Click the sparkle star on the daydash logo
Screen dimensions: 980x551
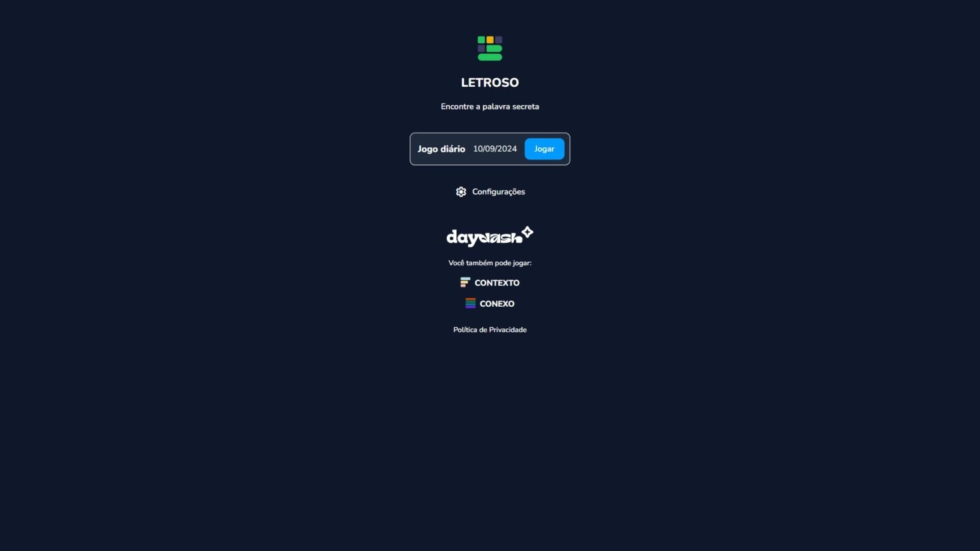tap(527, 232)
